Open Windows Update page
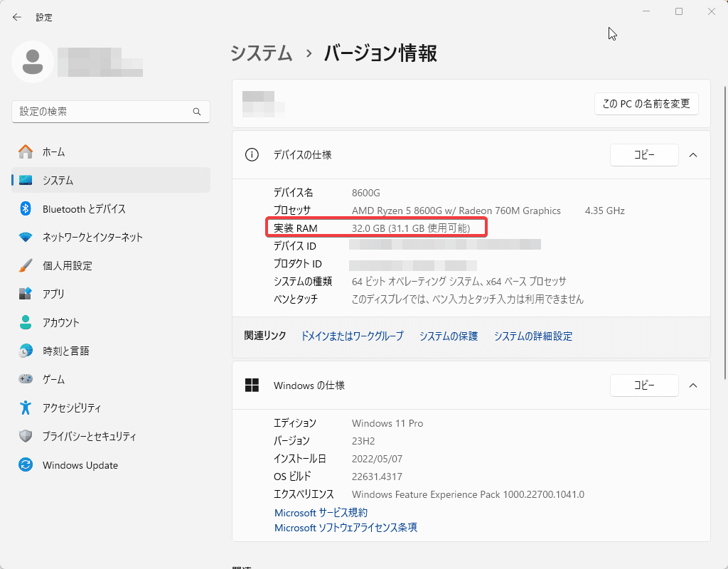Image resolution: width=728 pixels, height=569 pixels. tap(111, 464)
